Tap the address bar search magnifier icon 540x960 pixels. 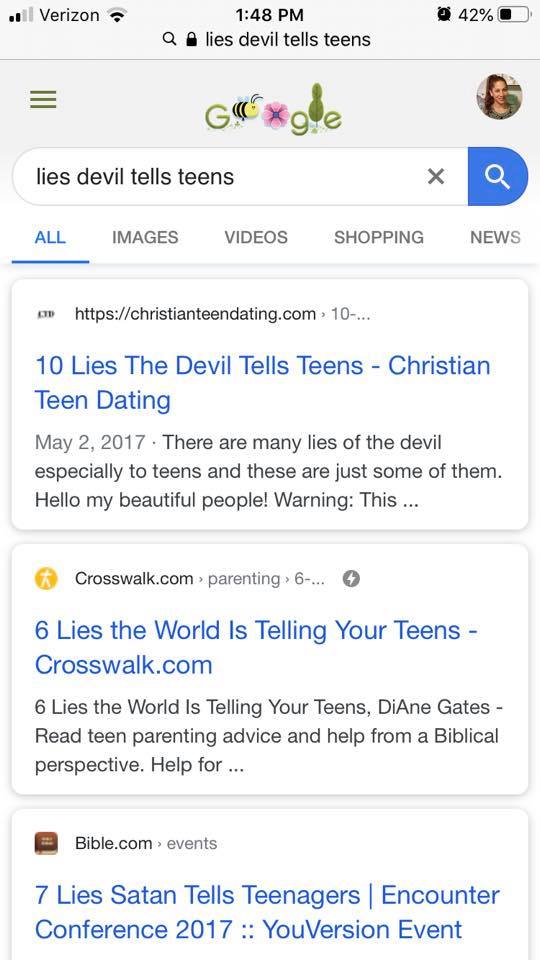pos(169,40)
